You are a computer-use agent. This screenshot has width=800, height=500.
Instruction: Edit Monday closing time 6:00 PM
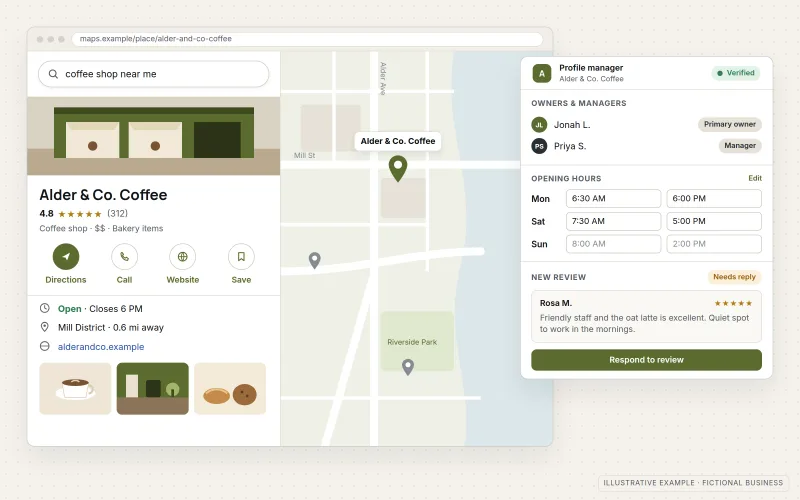[714, 198]
